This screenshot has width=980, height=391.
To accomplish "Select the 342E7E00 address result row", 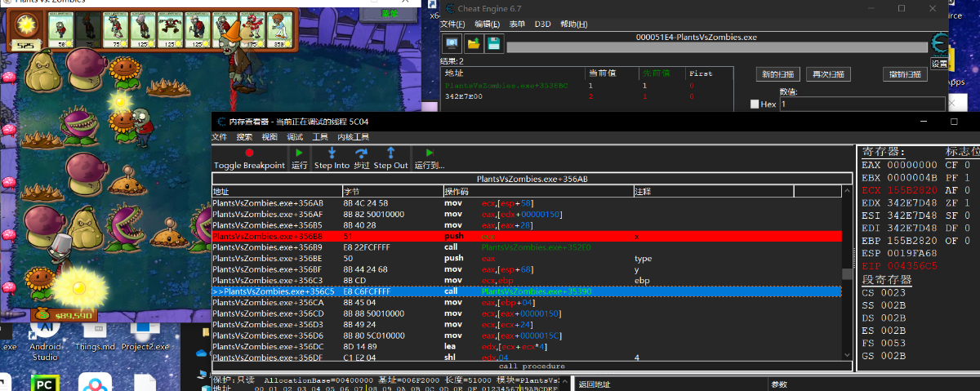I will pos(586,96).
